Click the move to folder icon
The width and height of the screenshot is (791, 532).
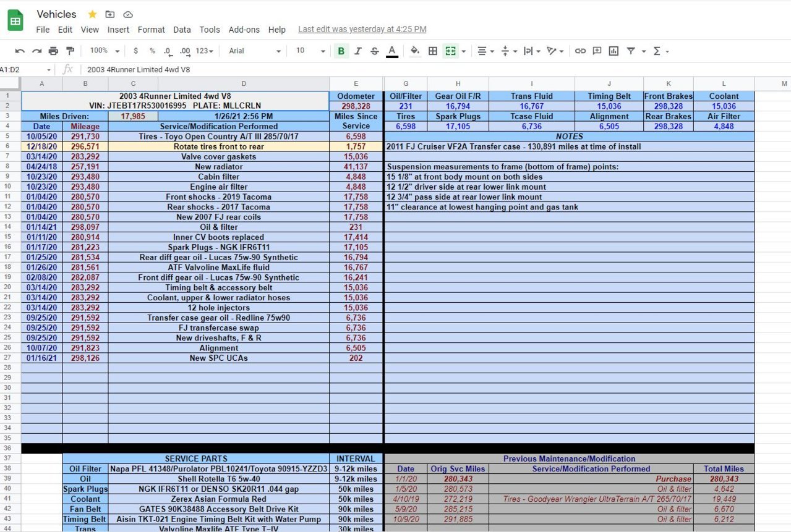coord(110,14)
